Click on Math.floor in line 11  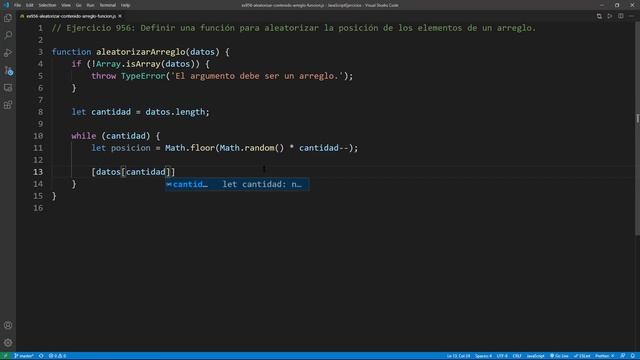click(x=190, y=148)
